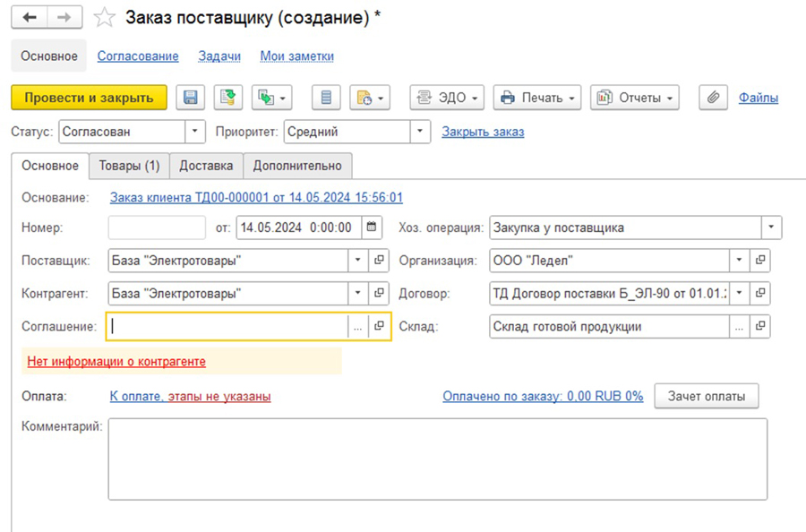The image size is (806, 532).
Task: Click the post document icon in toolbar
Action: tap(227, 98)
